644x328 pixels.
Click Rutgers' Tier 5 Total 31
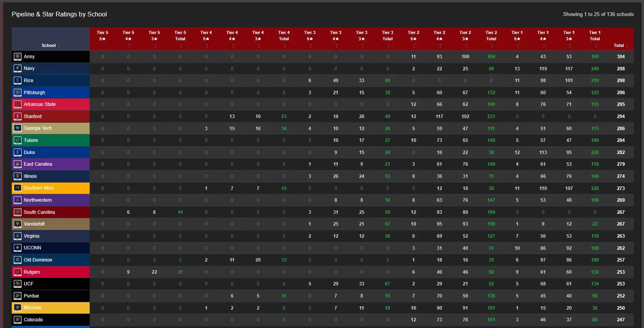[180, 272]
